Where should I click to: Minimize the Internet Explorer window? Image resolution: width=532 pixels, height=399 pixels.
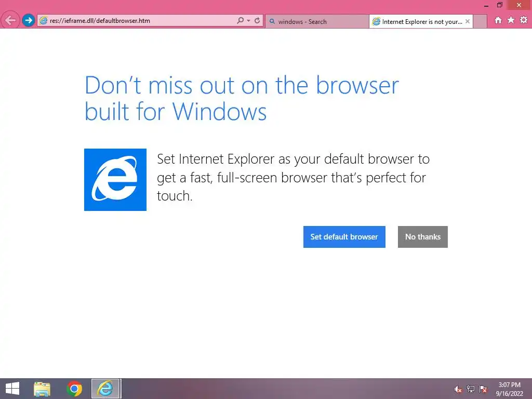click(486, 5)
